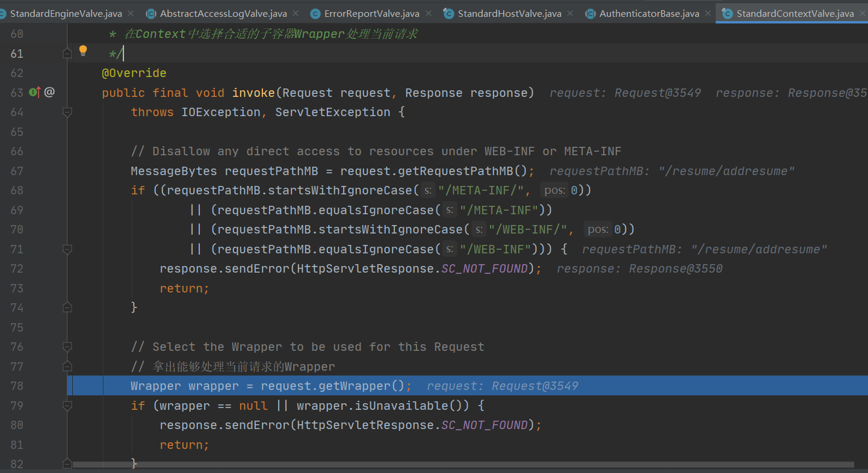This screenshot has width=868, height=473.
Task: Click the class icon on StandardHostValve.java tab
Action: click(x=448, y=13)
